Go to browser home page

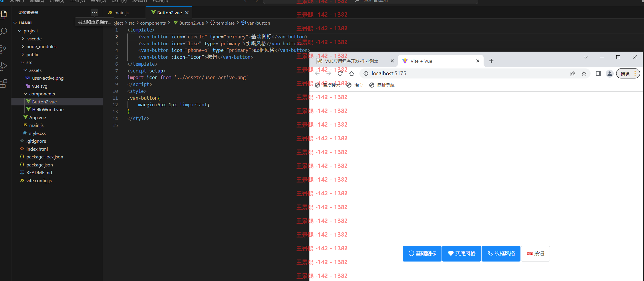click(x=352, y=74)
